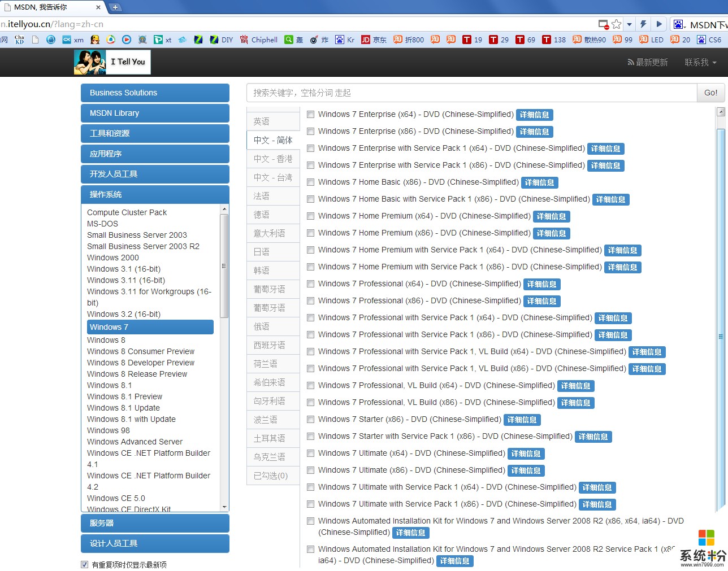Viewport: 728px width, 571px height.
Task: Open the T 19 bookmark
Action: pos(473,40)
